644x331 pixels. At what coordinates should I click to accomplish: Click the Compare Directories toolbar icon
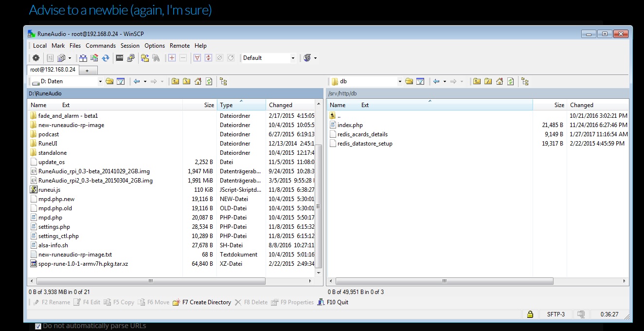(x=84, y=58)
